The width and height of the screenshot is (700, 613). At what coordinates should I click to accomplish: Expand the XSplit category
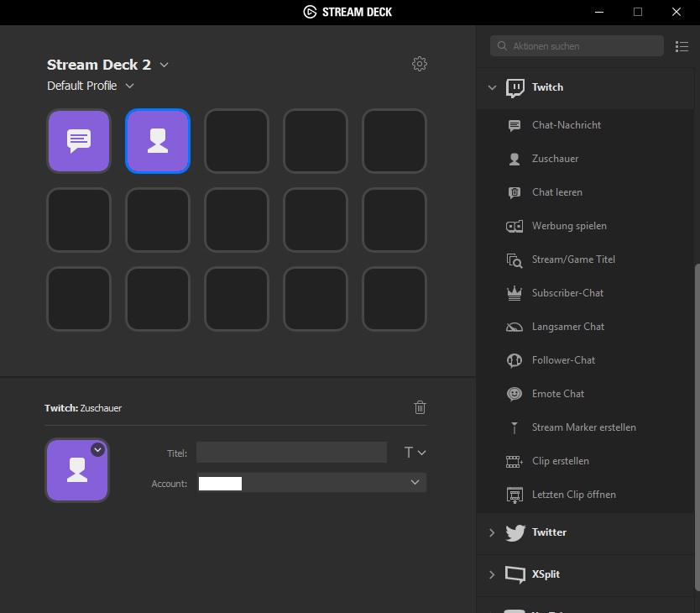(x=492, y=574)
